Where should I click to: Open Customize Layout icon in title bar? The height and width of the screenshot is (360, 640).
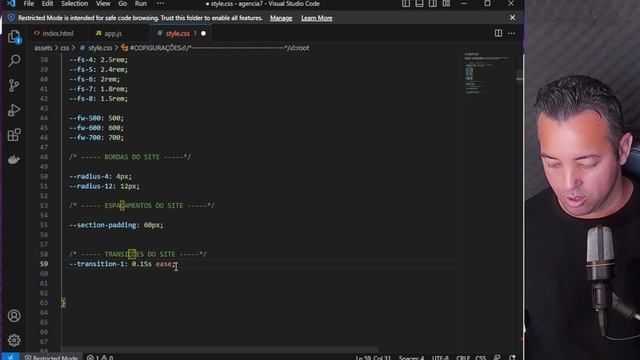(446, 4)
